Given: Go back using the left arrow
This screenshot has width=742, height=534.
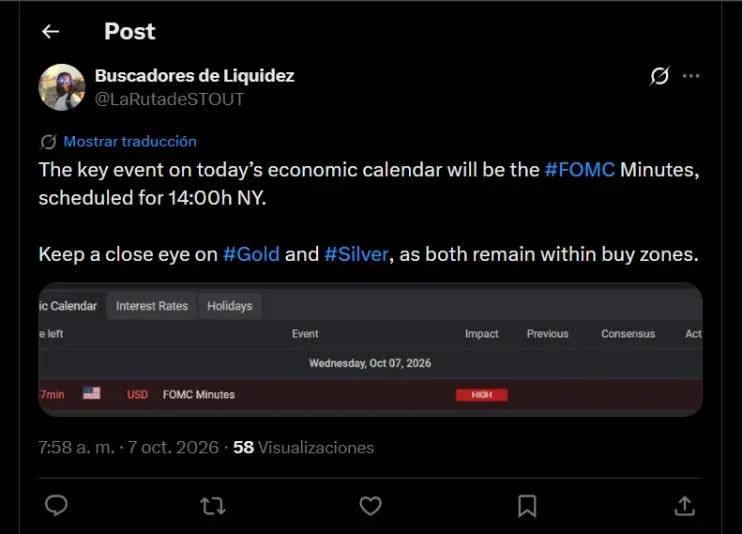Looking at the screenshot, I should pyautogui.click(x=50, y=32).
